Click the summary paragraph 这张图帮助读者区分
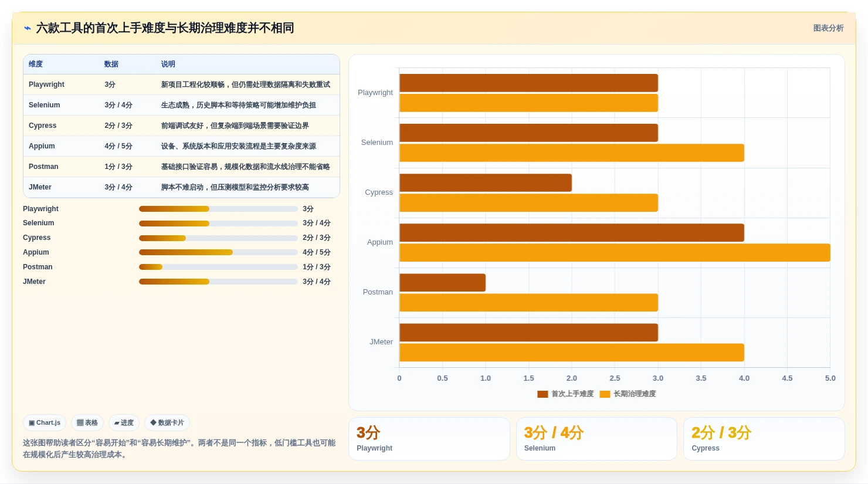The height and width of the screenshot is (484, 868). (x=179, y=449)
